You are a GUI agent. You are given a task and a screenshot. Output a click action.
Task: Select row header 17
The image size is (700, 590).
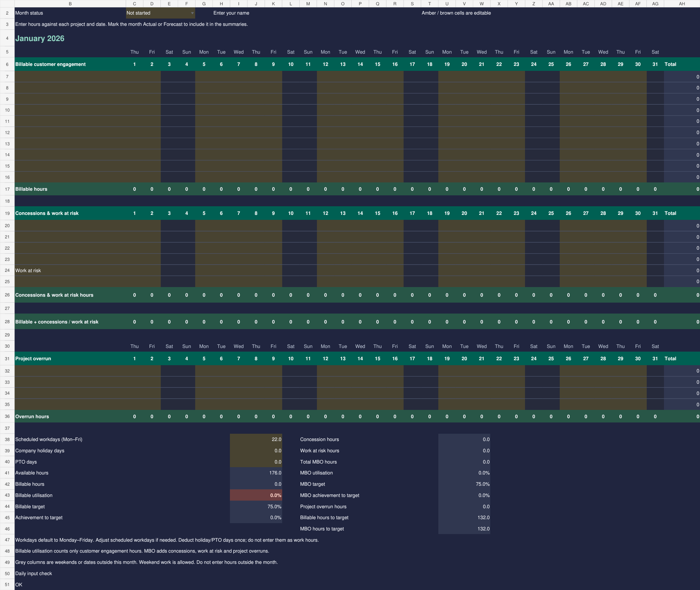7,189
